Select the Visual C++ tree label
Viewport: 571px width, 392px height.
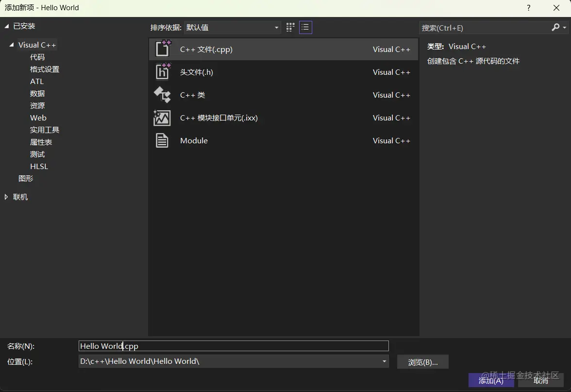click(37, 45)
